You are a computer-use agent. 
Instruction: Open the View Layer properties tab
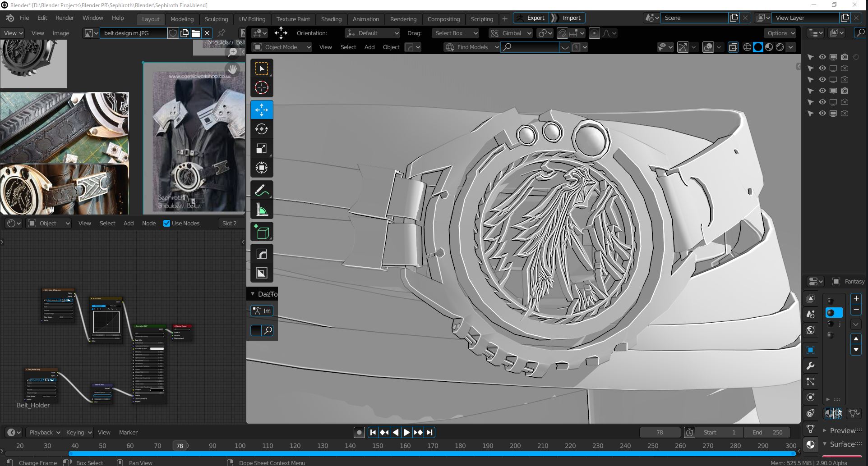coord(811,298)
